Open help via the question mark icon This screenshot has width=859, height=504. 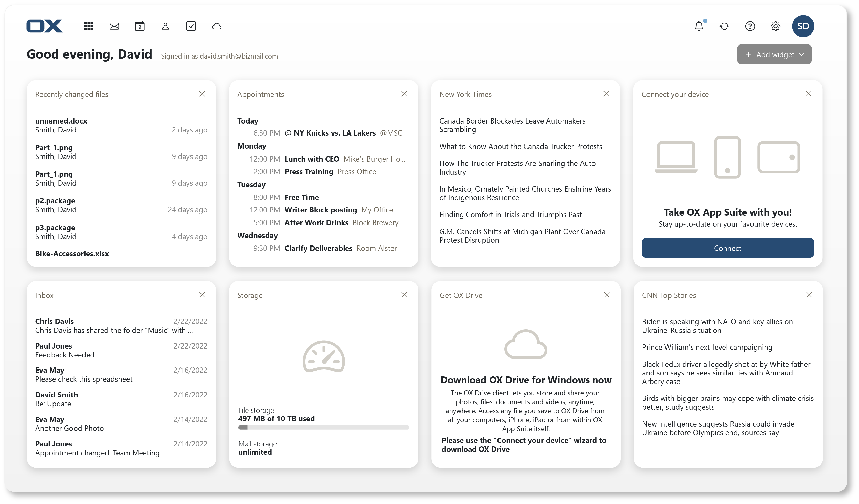click(750, 26)
